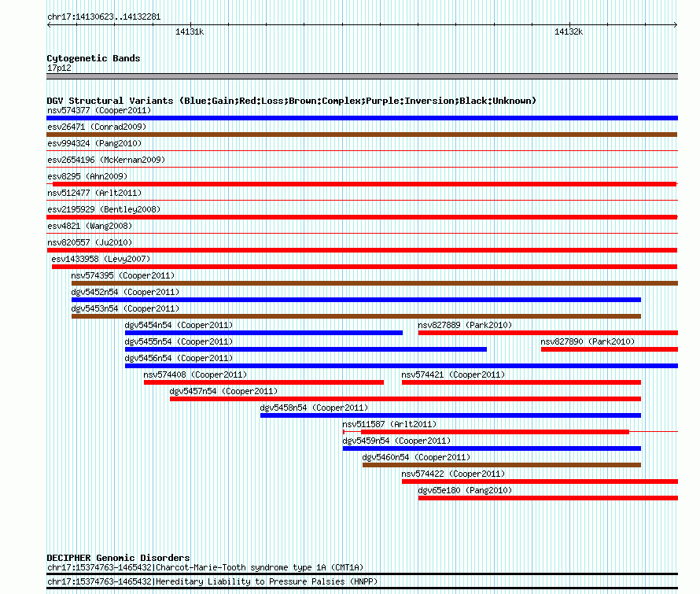
Task: Select dgv5457n54 (Cooper2011) red bar
Action: (405, 399)
